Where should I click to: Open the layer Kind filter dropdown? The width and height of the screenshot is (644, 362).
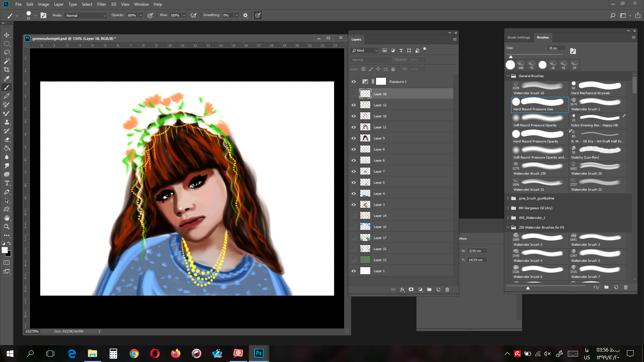click(364, 51)
